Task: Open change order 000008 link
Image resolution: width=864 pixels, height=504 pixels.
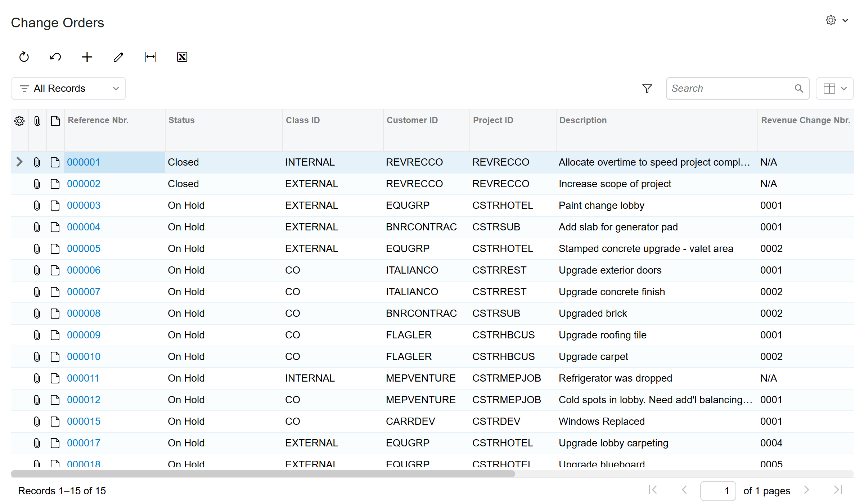Action: pyautogui.click(x=84, y=314)
